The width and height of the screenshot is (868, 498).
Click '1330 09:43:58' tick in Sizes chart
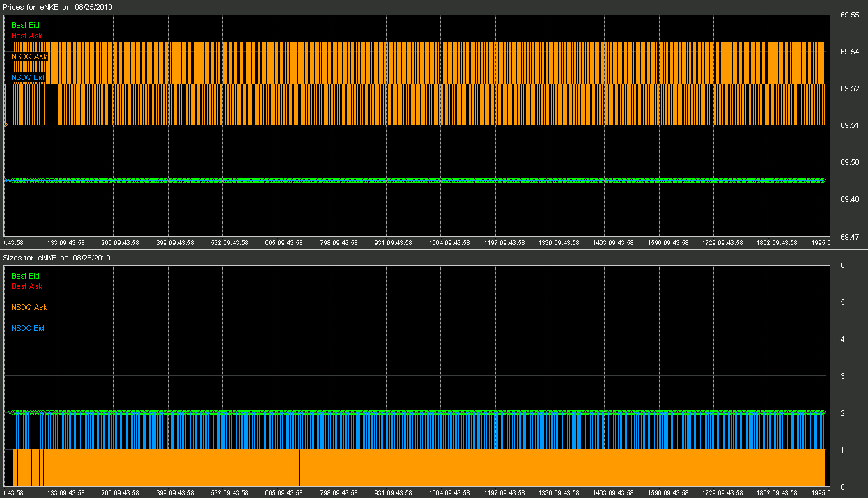[x=559, y=493]
